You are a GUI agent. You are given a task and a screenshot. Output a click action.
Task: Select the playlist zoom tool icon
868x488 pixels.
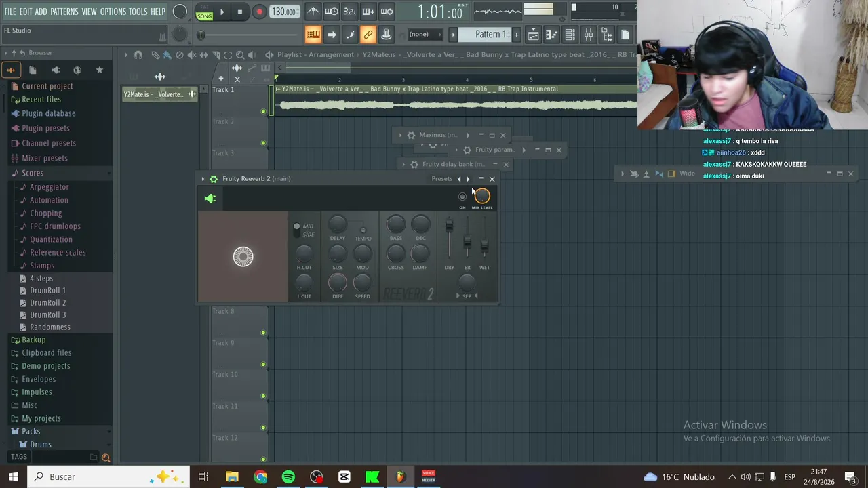tap(240, 55)
